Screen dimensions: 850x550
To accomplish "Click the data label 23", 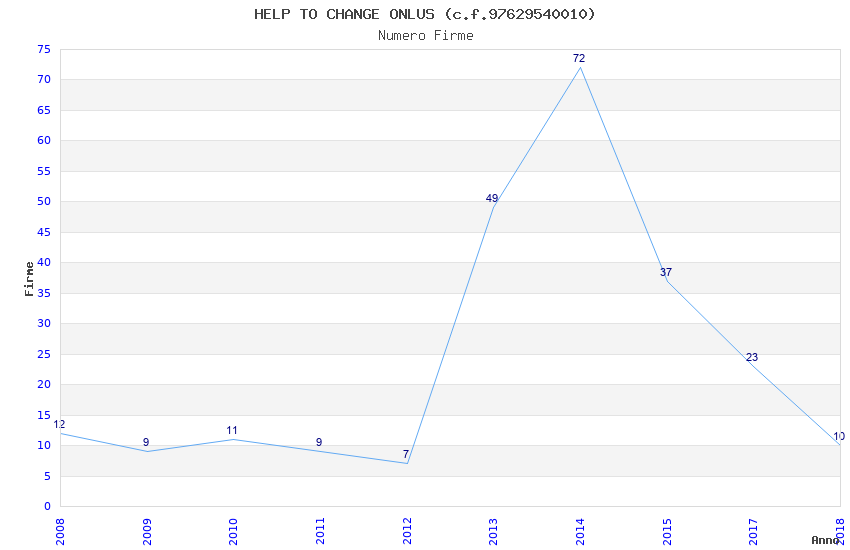I will click(752, 357).
